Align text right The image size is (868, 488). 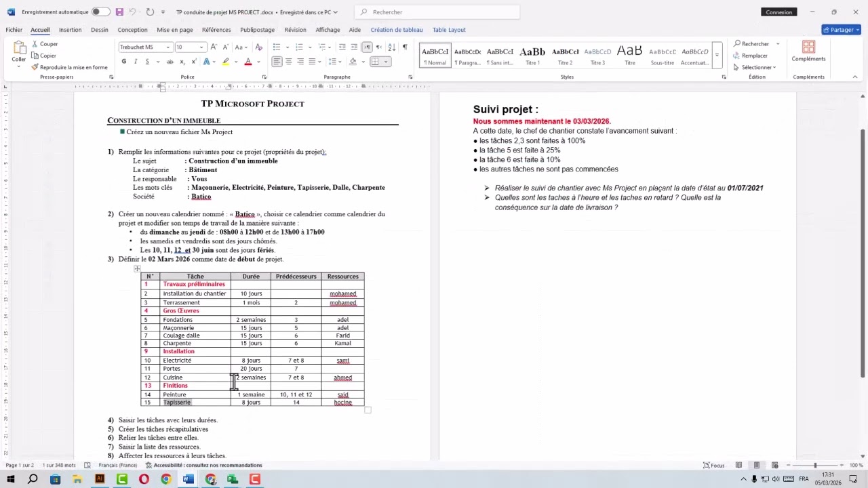tap(300, 62)
